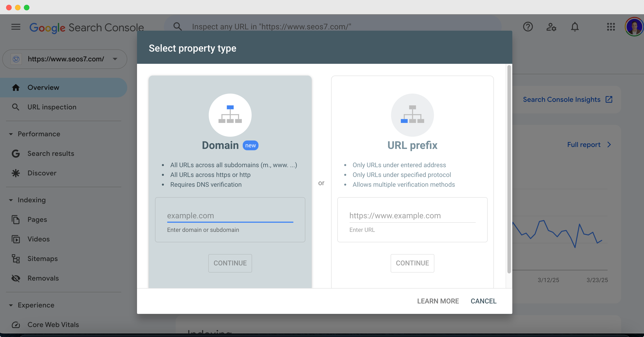Open the notifications bell
The width and height of the screenshot is (644, 337).
pyautogui.click(x=575, y=26)
